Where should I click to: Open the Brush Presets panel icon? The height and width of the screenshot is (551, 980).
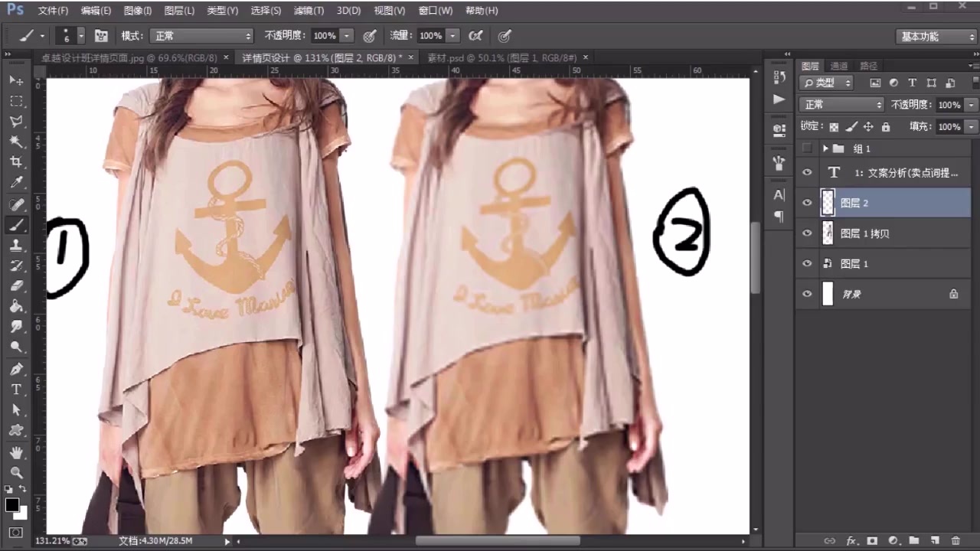click(779, 161)
